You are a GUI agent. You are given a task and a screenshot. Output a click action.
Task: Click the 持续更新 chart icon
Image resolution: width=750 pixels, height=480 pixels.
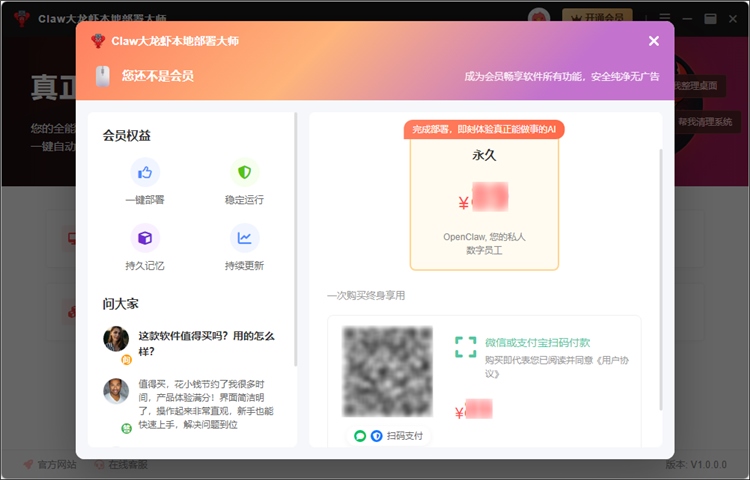click(244, 237)
